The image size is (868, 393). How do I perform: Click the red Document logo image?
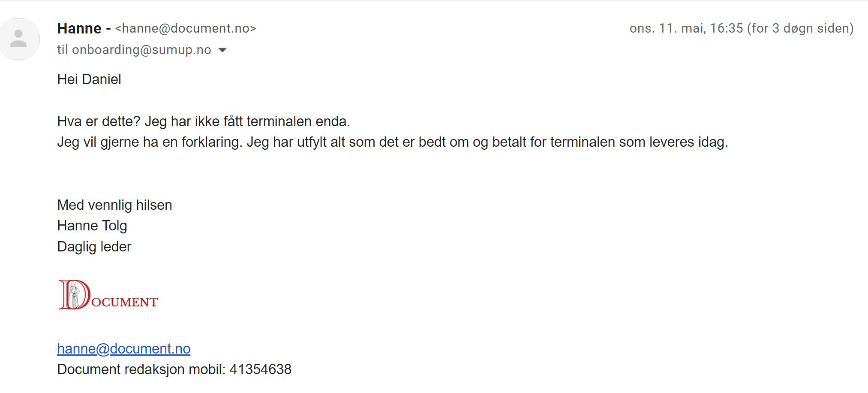click(x=109, y=295)
